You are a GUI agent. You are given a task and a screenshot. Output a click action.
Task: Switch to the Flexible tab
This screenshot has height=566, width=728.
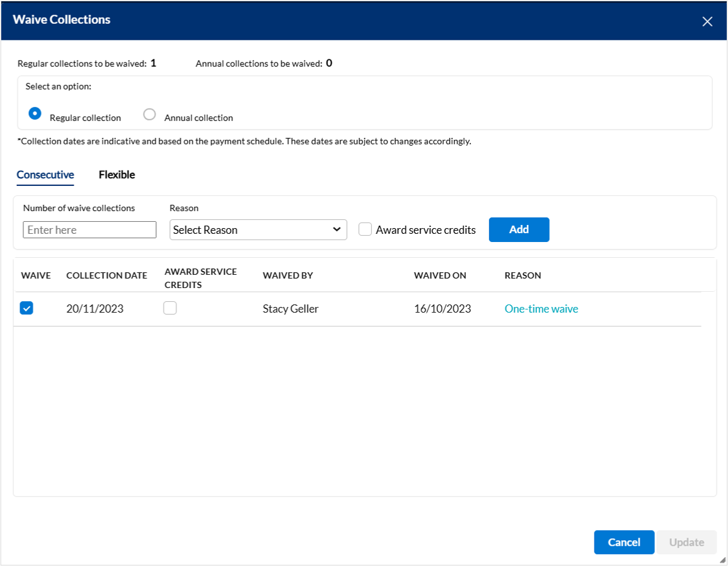pos(117,175)
